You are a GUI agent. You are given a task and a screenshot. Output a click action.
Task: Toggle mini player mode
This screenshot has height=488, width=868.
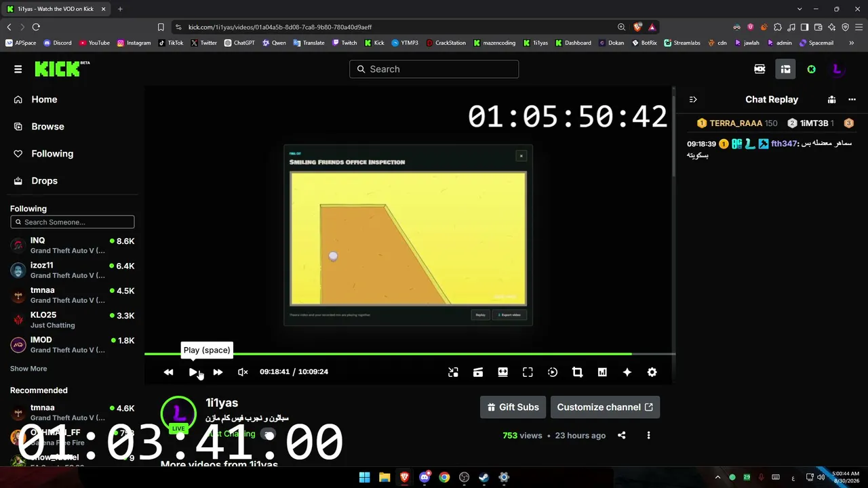453,372
